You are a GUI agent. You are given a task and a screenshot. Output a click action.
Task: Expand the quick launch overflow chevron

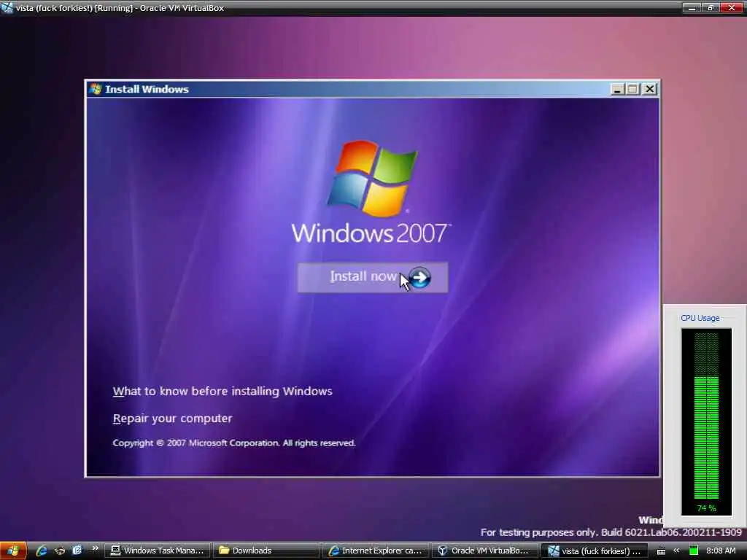pos(95,548)
